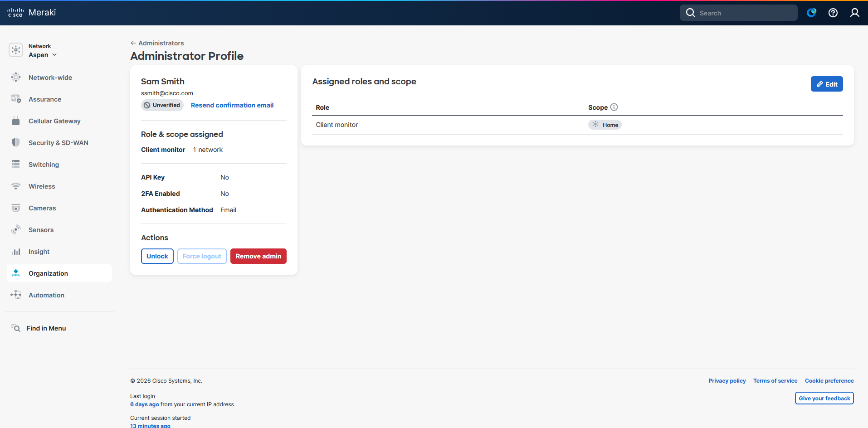The height and width of the screenshot is (428, 868).
Task: Click the Cameras icon in sidebar
Action: pyautogui.click(x=16, y=208)
